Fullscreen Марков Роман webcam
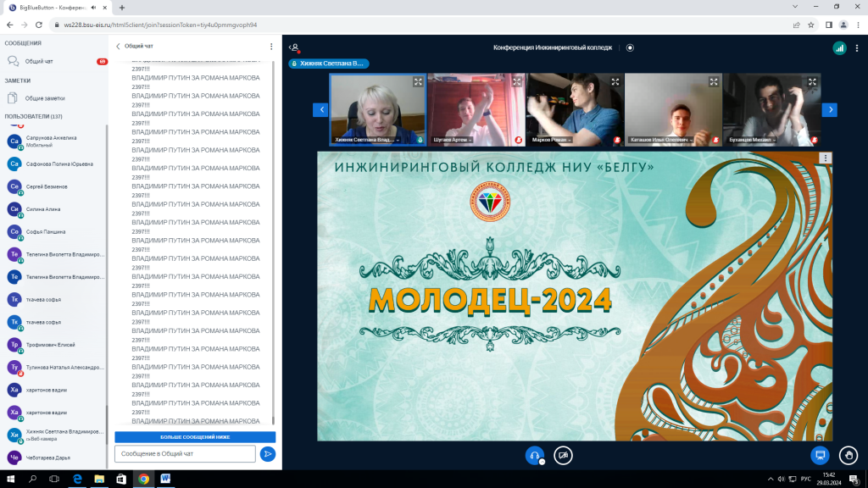Image resolution: width=868 pixels, height=488 pixels. [615, 82]
